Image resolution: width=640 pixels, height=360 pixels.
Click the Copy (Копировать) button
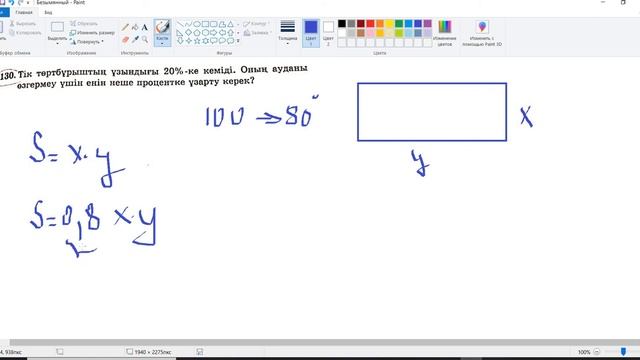(25, 33)
